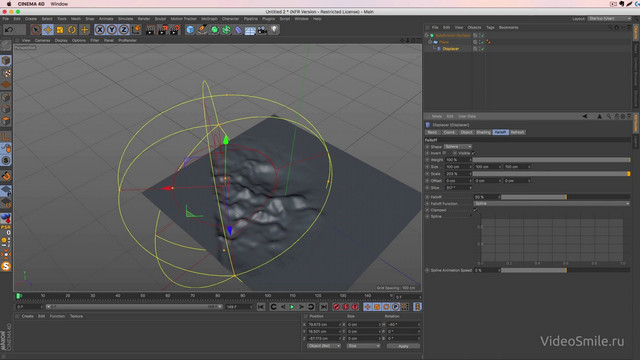
Task: Toggle Displacer enabled green checkmark
Action: click(482, 49)
